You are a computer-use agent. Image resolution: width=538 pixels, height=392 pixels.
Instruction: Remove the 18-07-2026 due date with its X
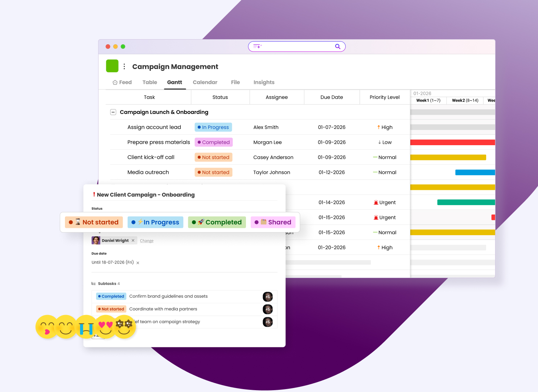(137, 262)
